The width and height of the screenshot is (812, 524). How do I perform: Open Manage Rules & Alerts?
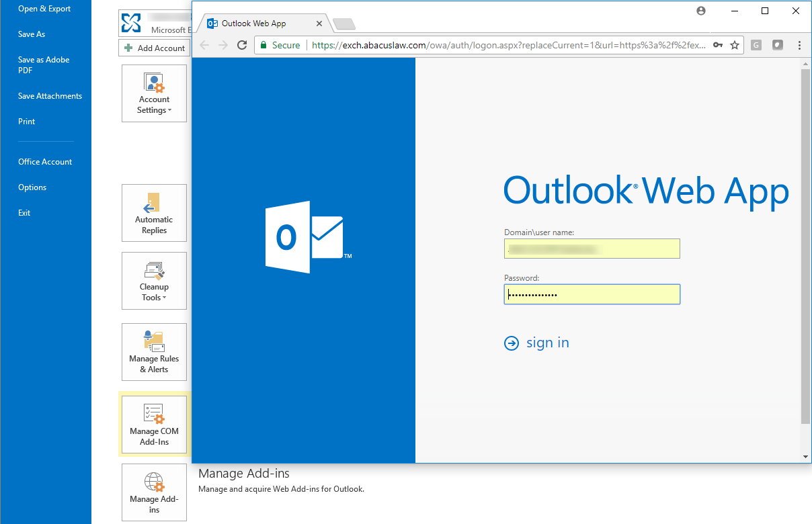pyautogui.click(x=154, y=352)
